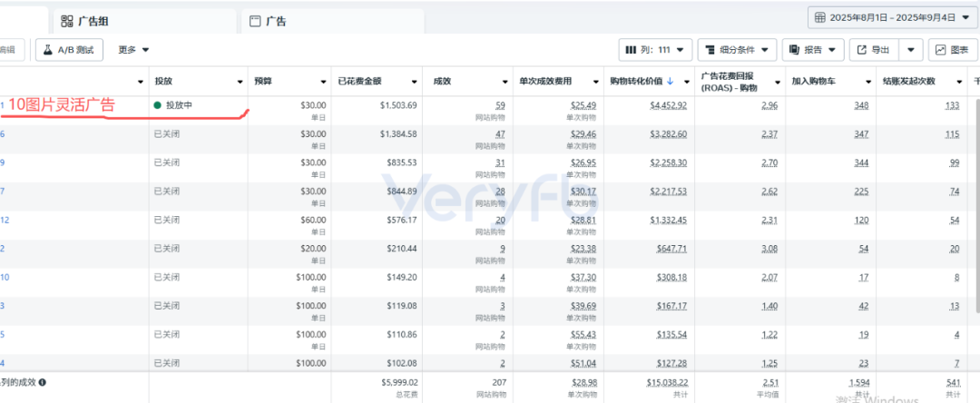Click the purchase value $3,282.60
Image resolution: width=980 pixels, height=403 pixels.
point(668,133)
